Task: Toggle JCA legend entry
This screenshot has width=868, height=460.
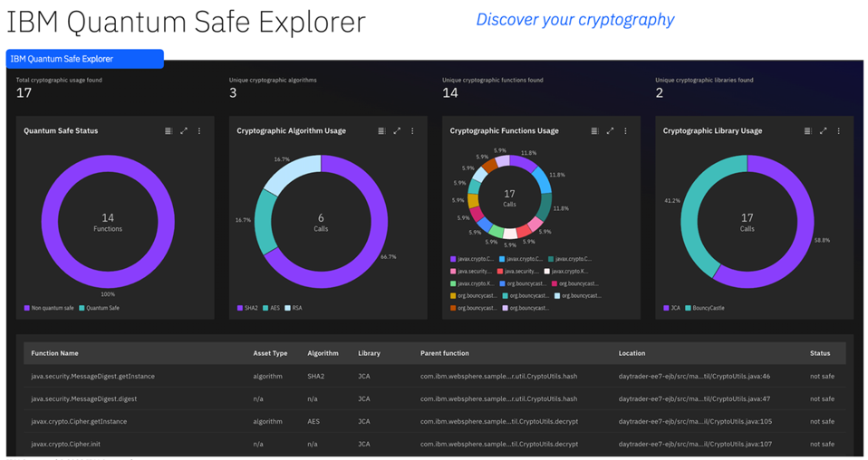Action: click(x=672, y=308)
